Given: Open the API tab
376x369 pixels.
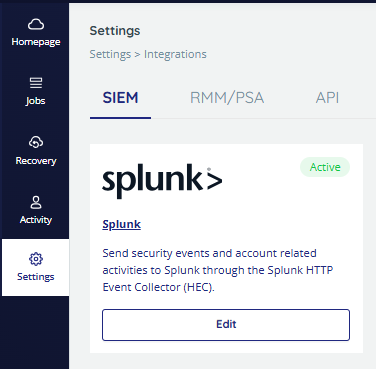Looking at the screenshot, I should 327,98.
